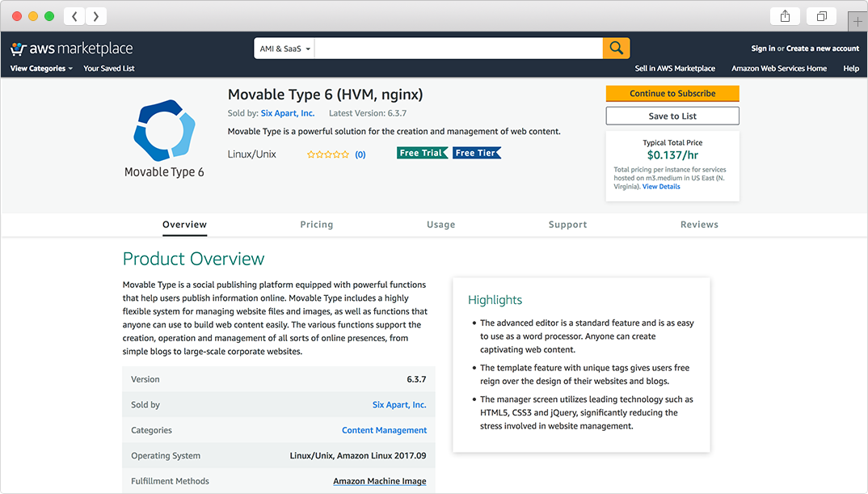Viewport: 868px width, 494px height.
Task: Switch to the Usage tab
Action: coord(440,224)
